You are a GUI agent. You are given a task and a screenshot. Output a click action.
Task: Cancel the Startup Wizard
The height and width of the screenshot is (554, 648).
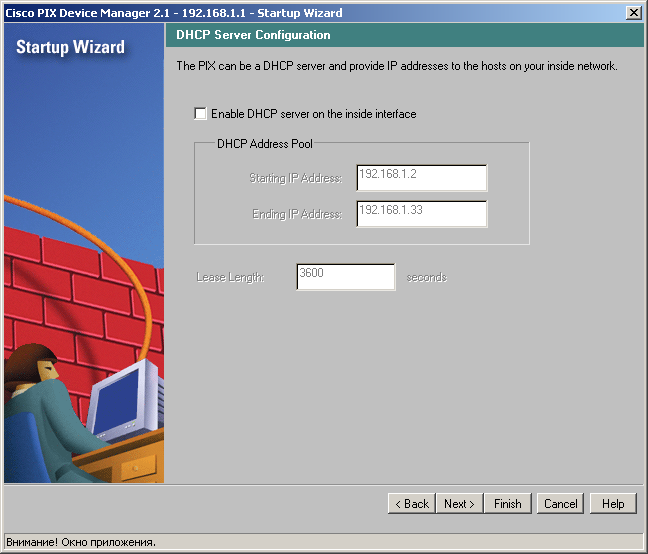pyautogui.click(x=560, y=504)
